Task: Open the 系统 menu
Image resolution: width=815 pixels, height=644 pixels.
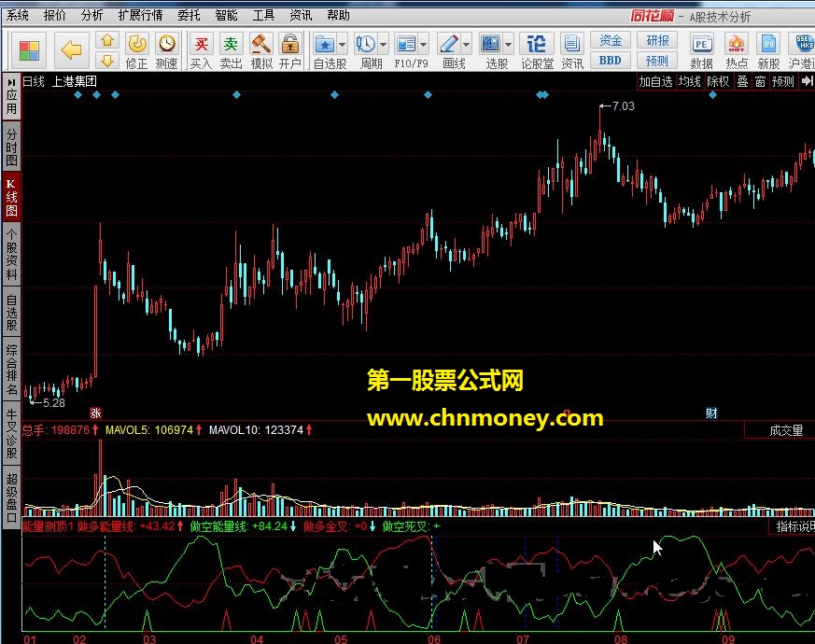Action: [18, 16]
